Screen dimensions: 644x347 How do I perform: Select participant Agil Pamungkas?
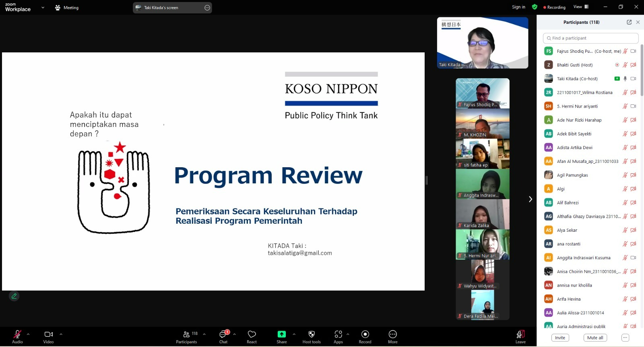[x=590, y=175]
